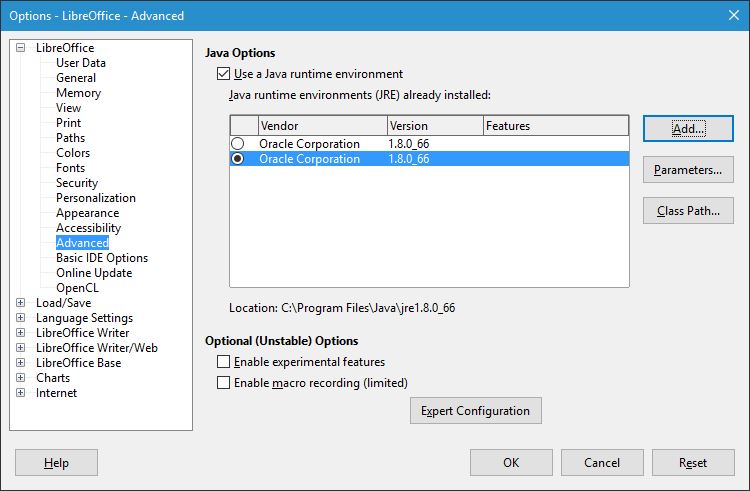Click the Add... button for JRE
750x491 pixels.
pyautogui.click(x=688, y=129)
